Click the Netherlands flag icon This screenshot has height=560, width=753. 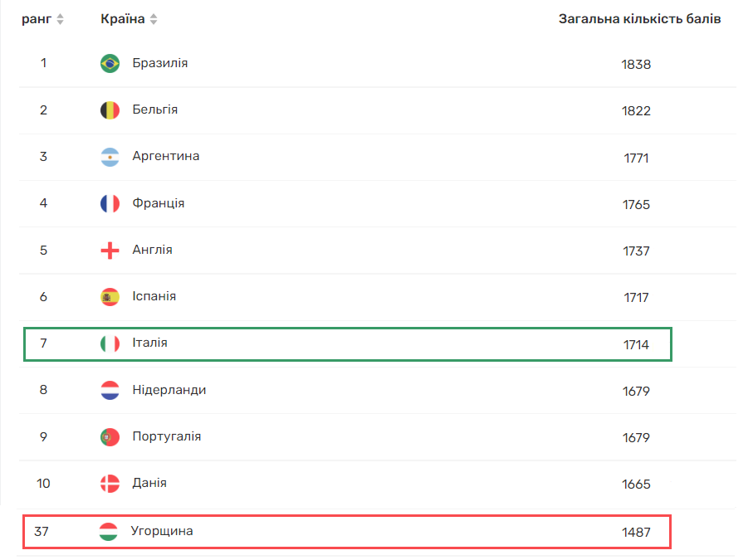click(x=110, y=390)
